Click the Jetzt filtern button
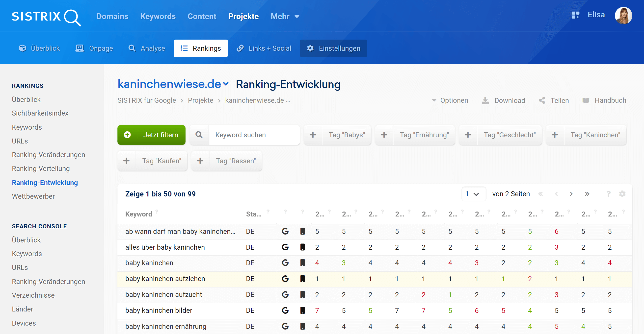This screenshot has width=644, height=334. coord(152,135)
